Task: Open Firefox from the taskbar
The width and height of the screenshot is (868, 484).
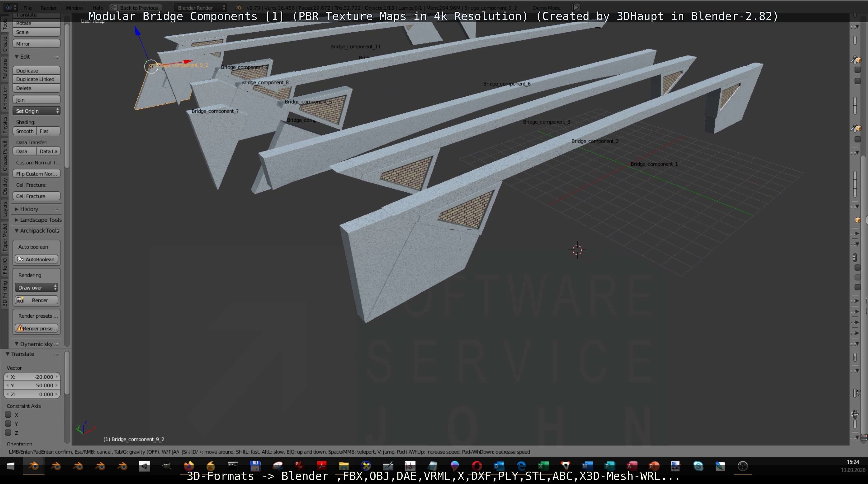Action: point(189,466)
